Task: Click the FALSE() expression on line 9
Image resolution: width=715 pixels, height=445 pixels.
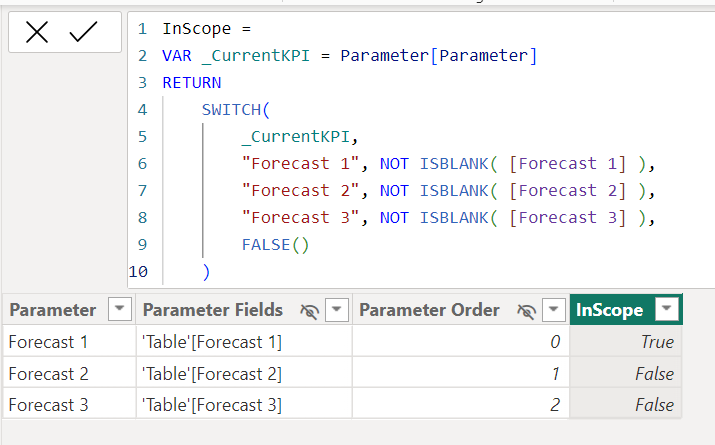Action: (x=275, y=245)
